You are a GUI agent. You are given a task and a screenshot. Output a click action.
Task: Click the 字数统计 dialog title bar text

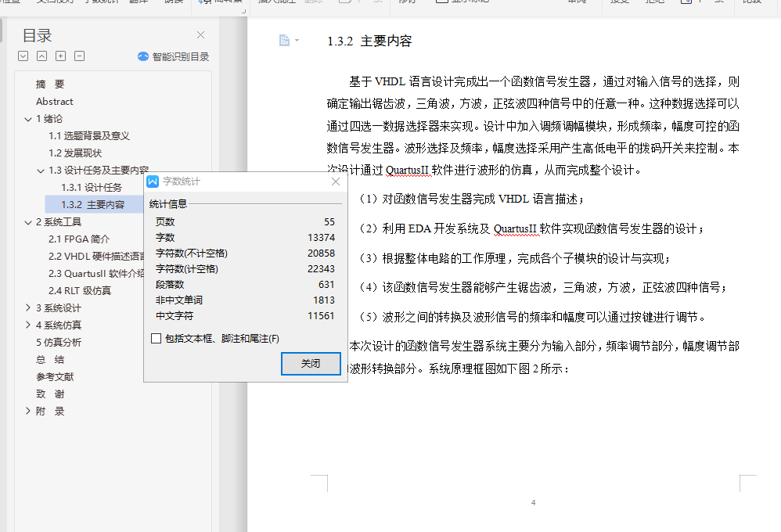(182, 182)
